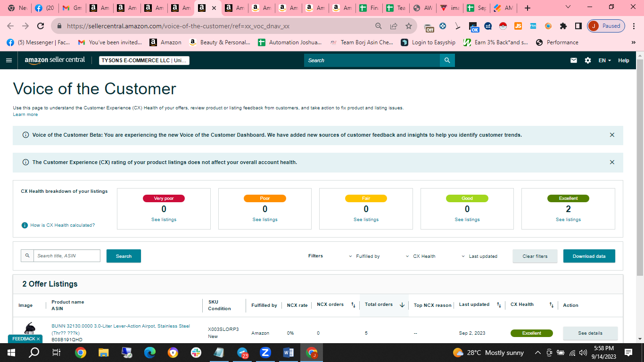This screenshot has width=644, height=362.
Task: Open the Performance bookmark
Action: click(x=557, y=42)
